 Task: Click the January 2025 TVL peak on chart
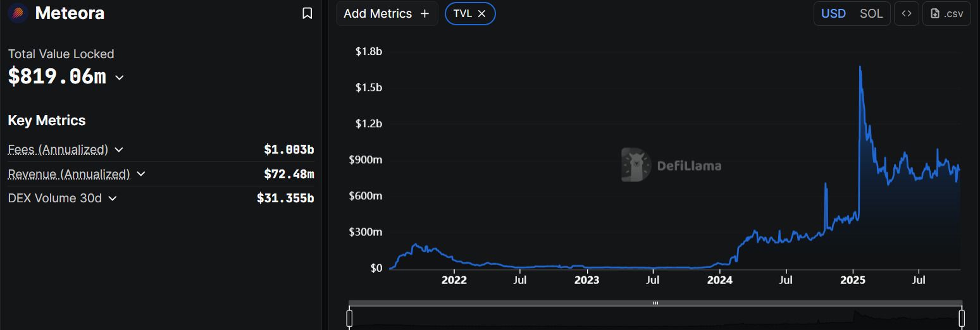pos(860,66)
